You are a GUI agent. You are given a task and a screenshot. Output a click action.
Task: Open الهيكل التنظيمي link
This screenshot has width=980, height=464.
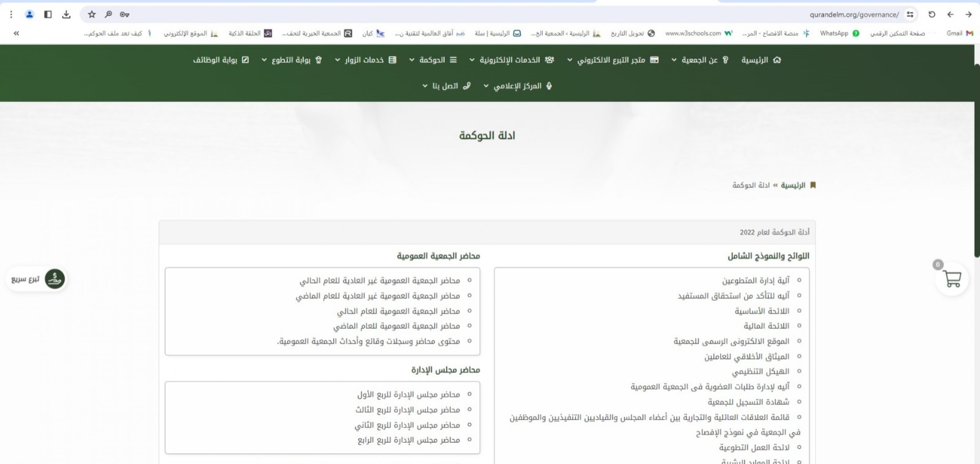tap(761, 372)
